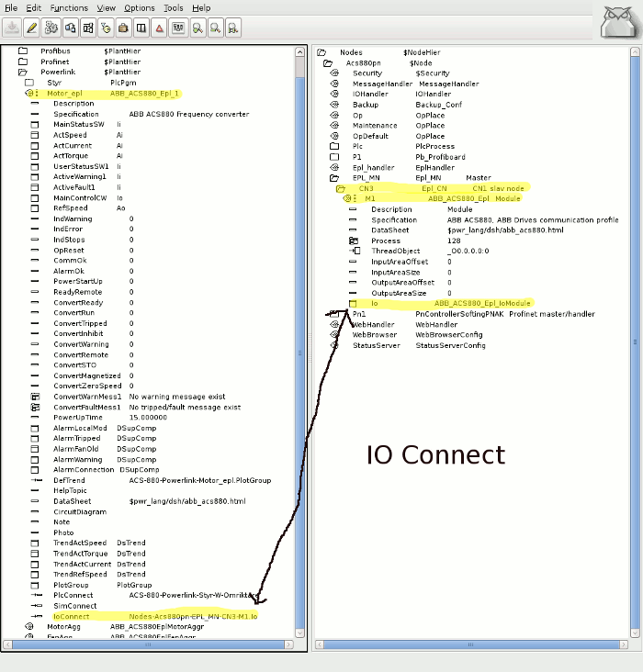Click the zoom out magnifier icon

pos(215,28)
